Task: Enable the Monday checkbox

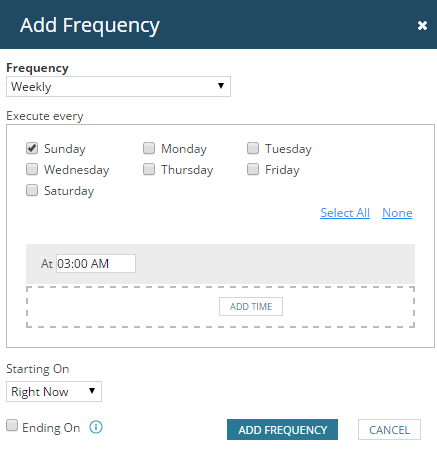Action: (x=149, y=148)
